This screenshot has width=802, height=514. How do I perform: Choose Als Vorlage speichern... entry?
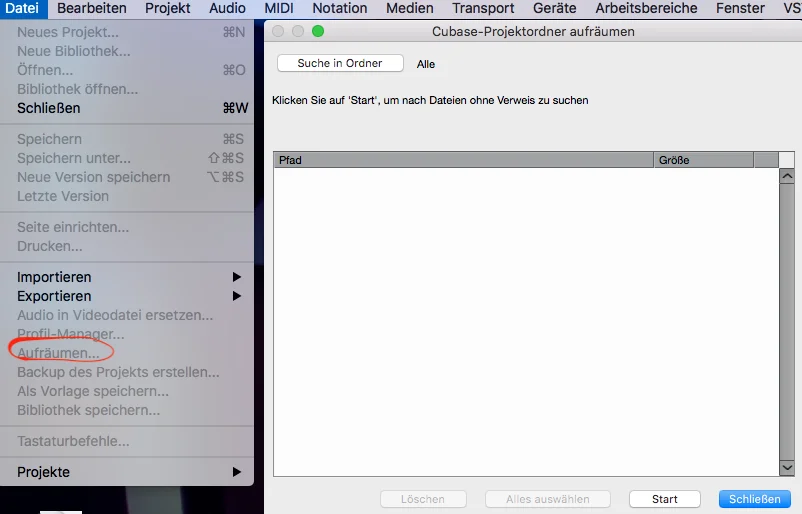[x=127, y=391]
